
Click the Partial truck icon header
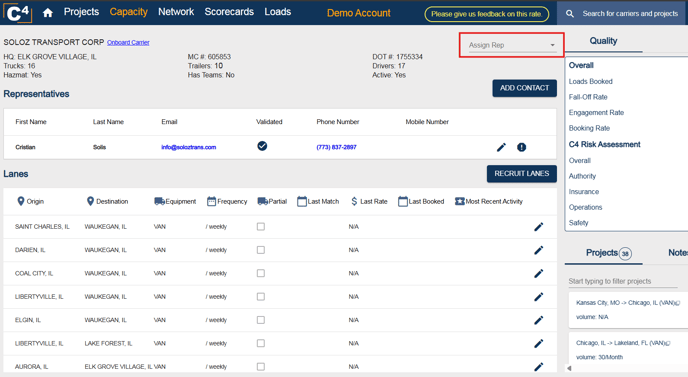pyautogui.click(x=262, y=201)
